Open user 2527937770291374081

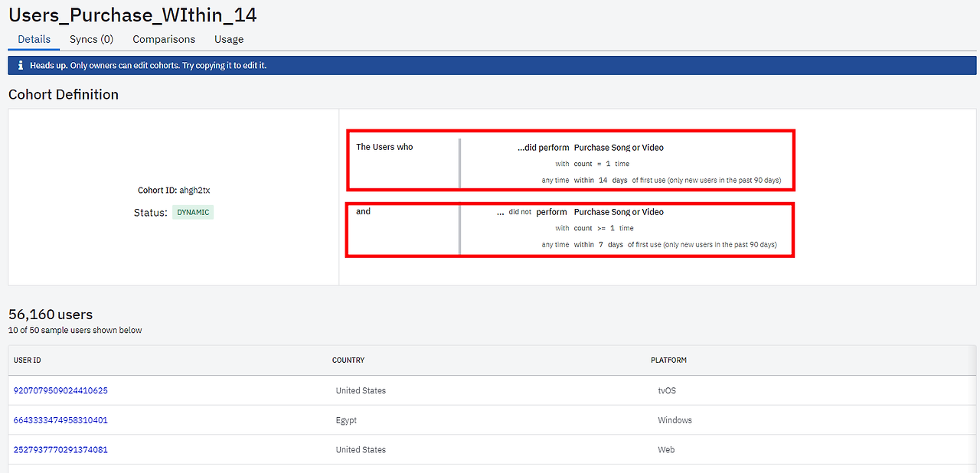pyautogui.click(x=60, y=450)
